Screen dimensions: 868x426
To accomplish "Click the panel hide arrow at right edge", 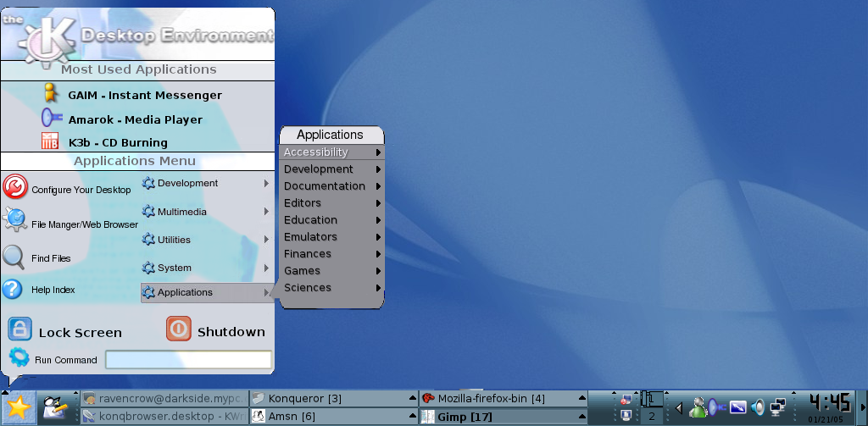I will coord(862,407).
